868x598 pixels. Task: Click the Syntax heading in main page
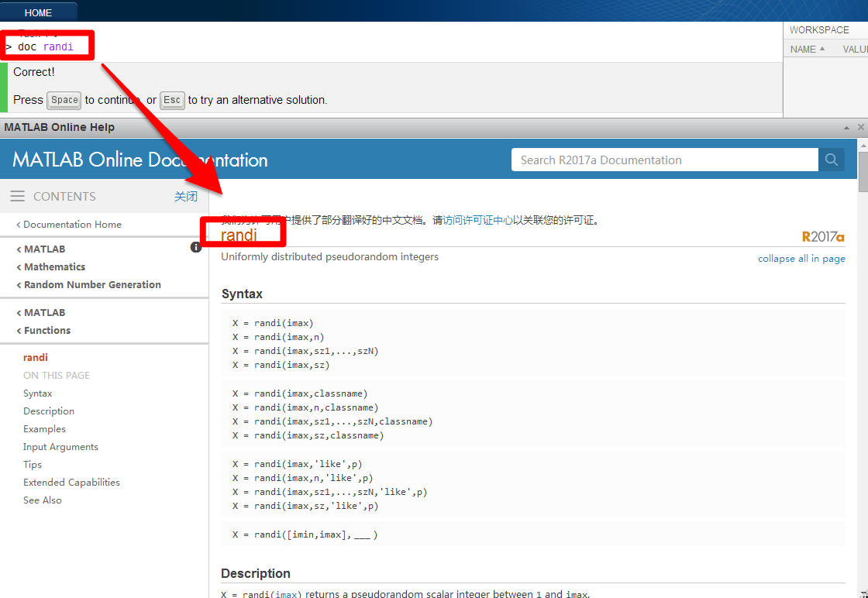point(242,294)
